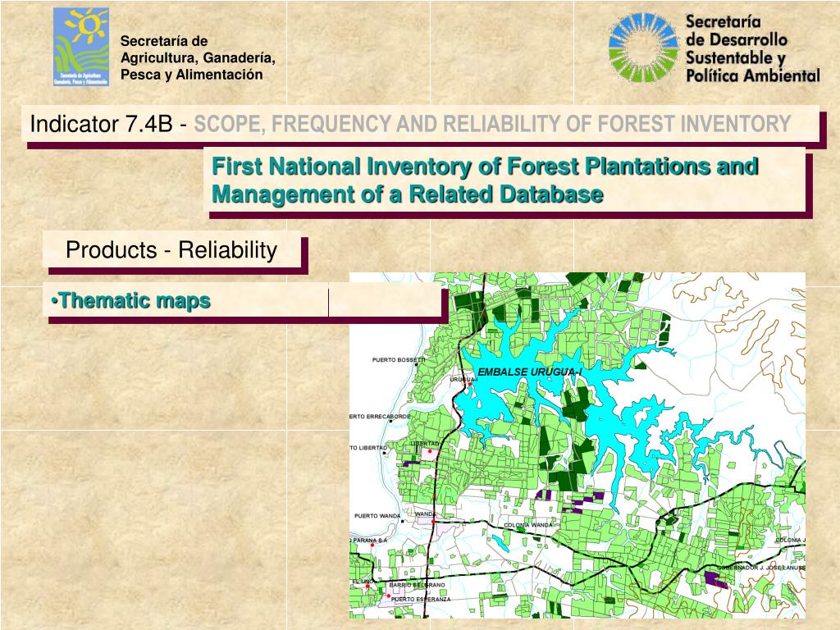Click the Desarrollo Sustentable circular logo
The width and height of the screenshot is (840, 630).
click(x=643, y=48)
